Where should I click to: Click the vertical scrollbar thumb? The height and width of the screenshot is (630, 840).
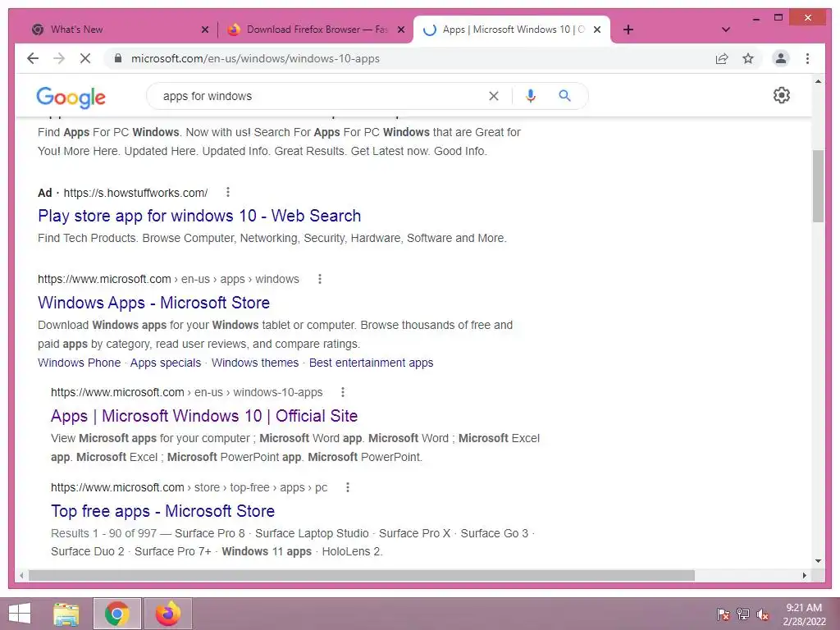[818, 186]
